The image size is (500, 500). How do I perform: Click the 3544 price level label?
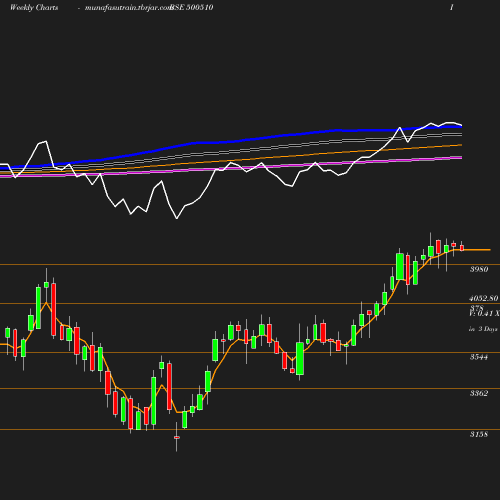coord(479,357)
